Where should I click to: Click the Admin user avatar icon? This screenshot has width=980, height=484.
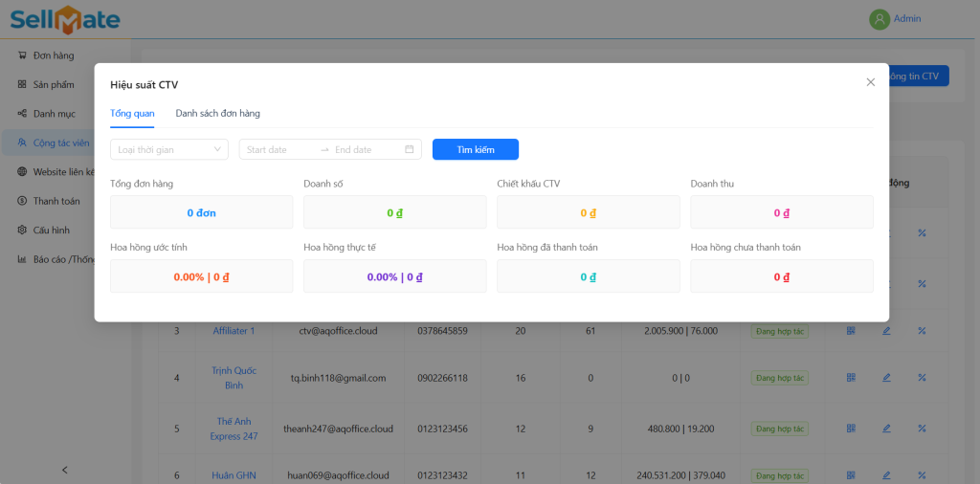[x=879, y=19]
